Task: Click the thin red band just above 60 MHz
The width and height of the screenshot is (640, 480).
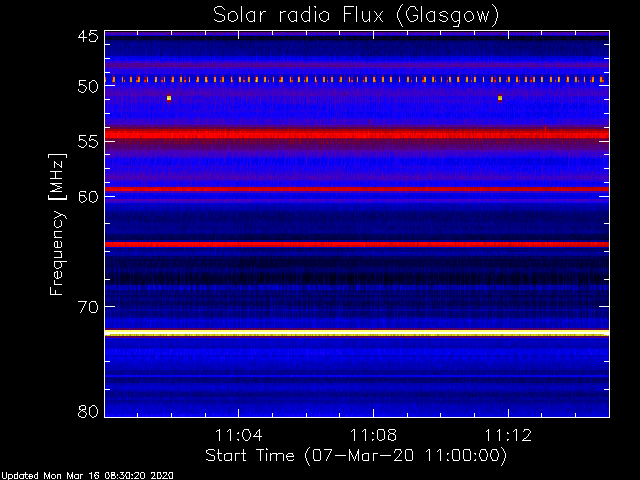Action: click(x=357, y=189)
